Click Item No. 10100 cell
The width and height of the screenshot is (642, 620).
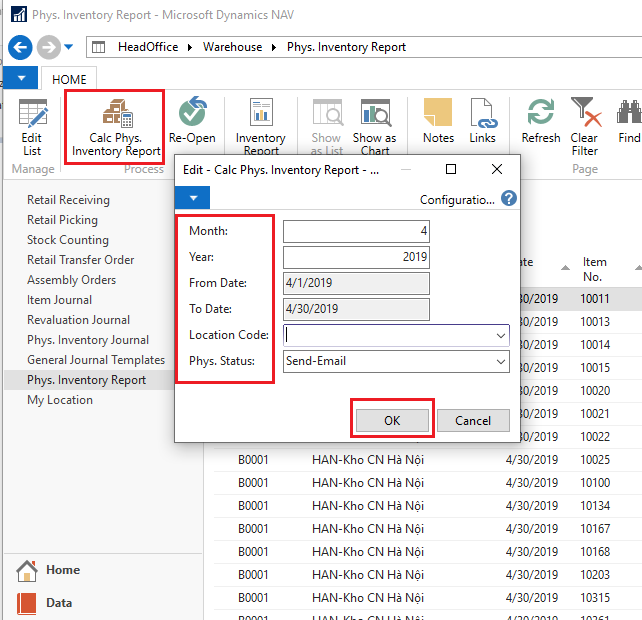click(x=595, y=483)
